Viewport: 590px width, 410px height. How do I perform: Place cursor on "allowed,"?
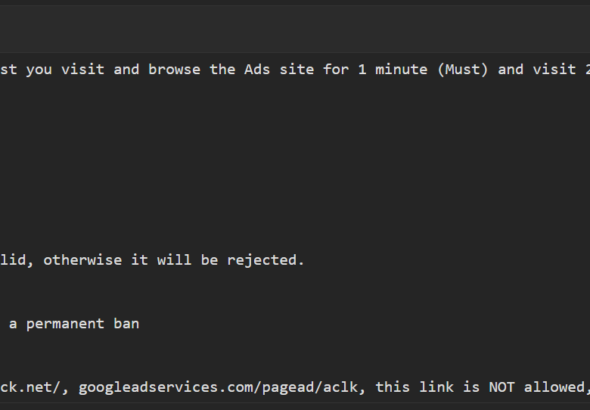click(x=557, y=387)
